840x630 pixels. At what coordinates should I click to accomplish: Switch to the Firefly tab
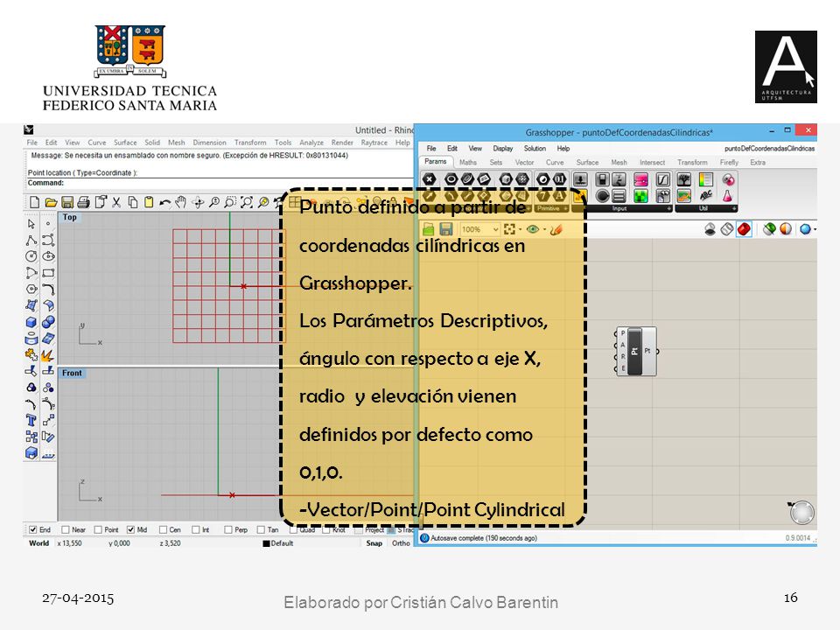coord(729,163)
